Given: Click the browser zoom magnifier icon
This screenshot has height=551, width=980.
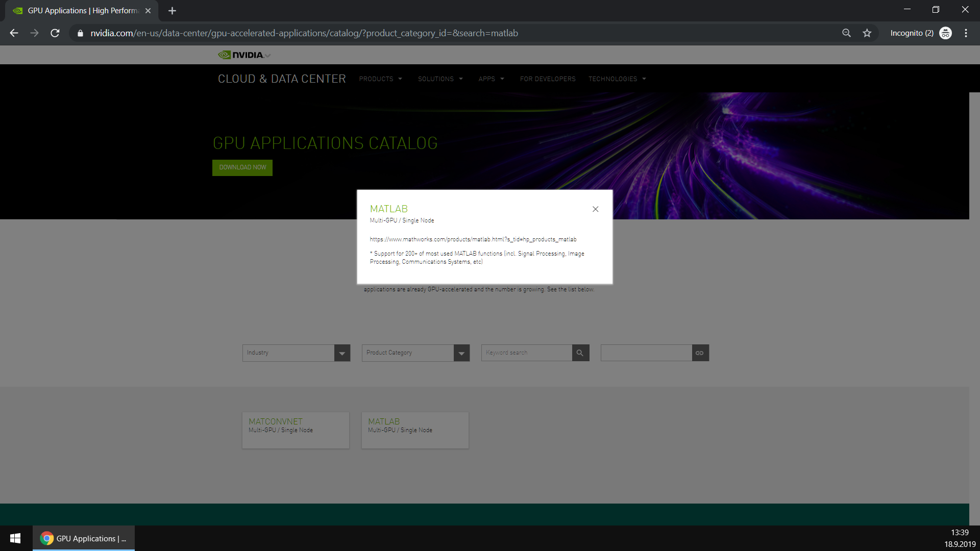Looking at the screenshot, I should (846, 33).
